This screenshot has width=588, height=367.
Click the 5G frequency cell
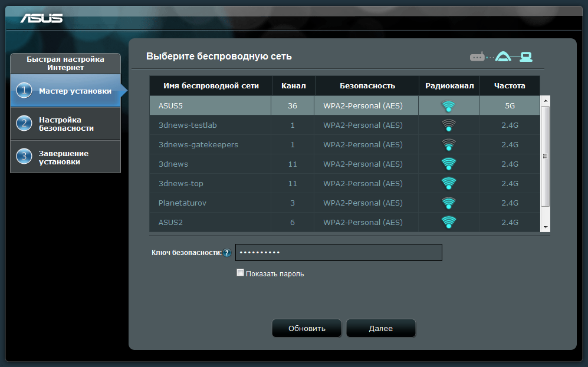510,106
